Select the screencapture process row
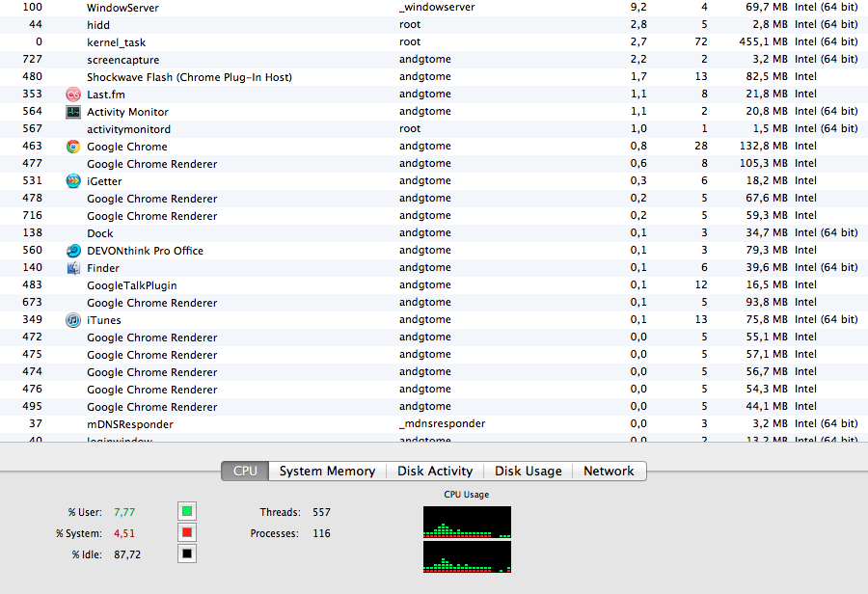This screenshot has width=868, height=594. [434, 60]
